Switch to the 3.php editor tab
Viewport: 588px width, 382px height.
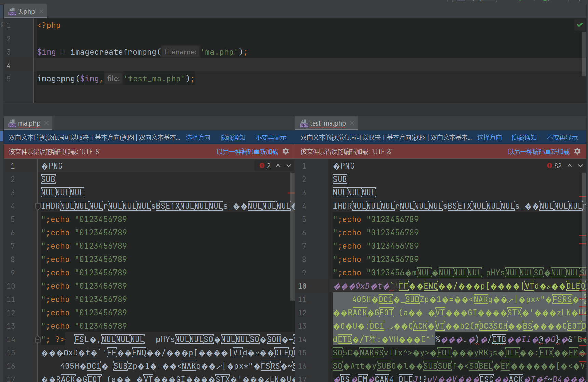[x=25, y=12]
